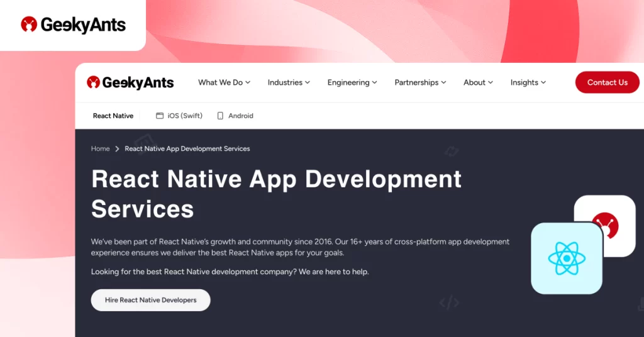The height and width of the screenshot is (337, 644).
Task: Click Hire React Native Developers button
Action: coord(151,300)
